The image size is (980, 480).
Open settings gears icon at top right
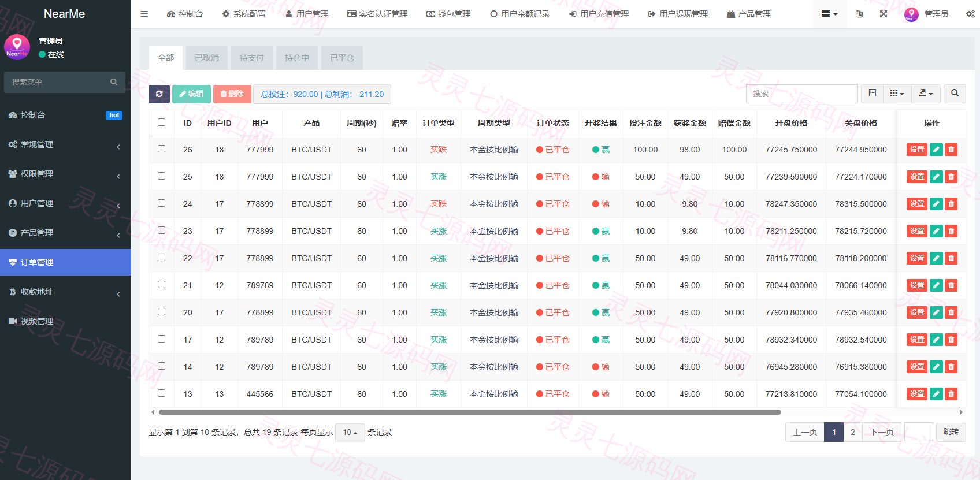(970, 14)
